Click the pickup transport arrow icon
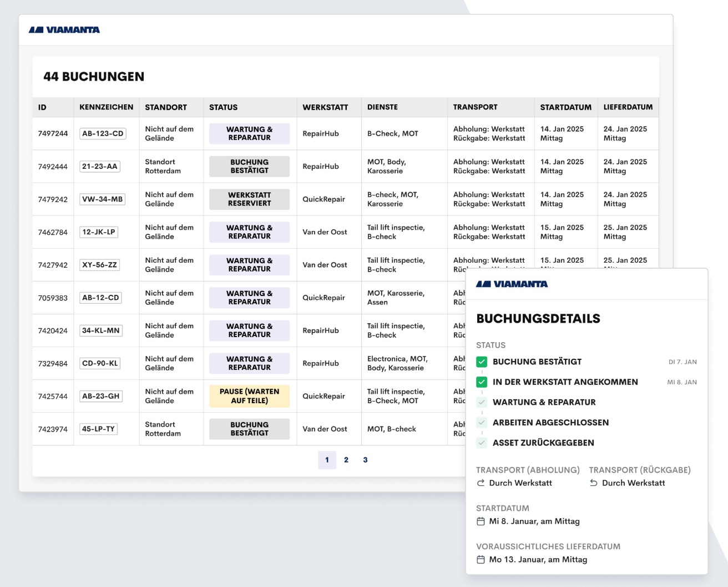The height and width of the screenshot is (587, 728). [x=481, y=483]
